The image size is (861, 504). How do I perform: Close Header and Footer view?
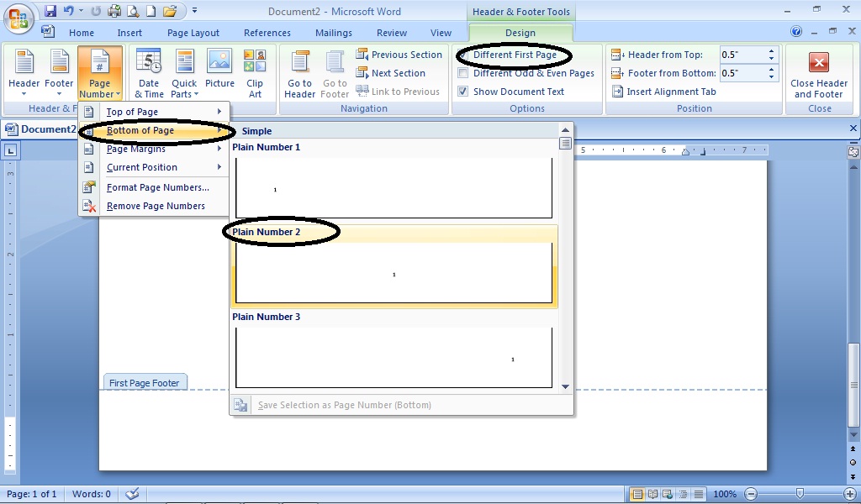point(819,73)
